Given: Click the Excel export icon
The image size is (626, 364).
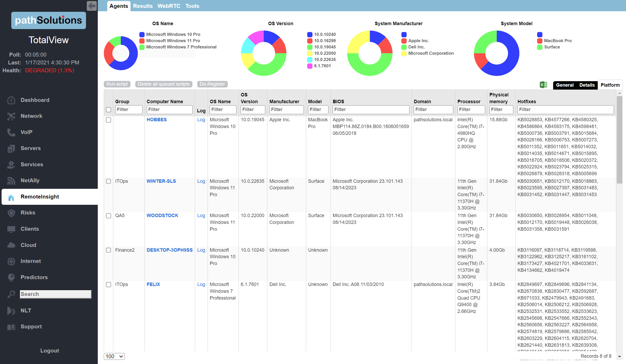Looking at the screenshot, I should [543, 85].
